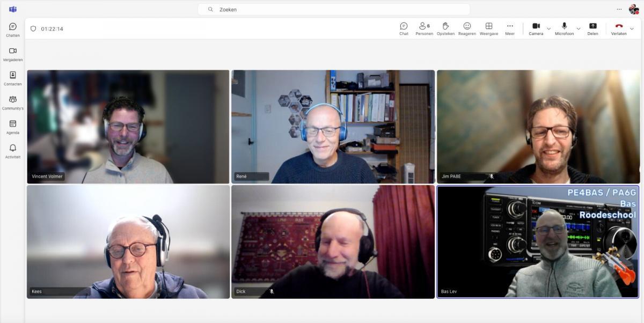Click the Zoeken search field
The width and height of the screenshot is (644, 323).
pyautogui.click(x=334, y=10)
